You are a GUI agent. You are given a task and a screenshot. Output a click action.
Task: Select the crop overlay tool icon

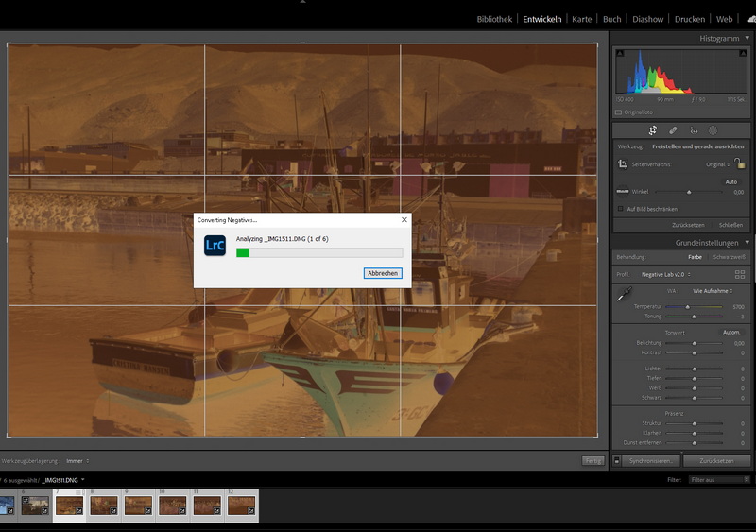652,130
